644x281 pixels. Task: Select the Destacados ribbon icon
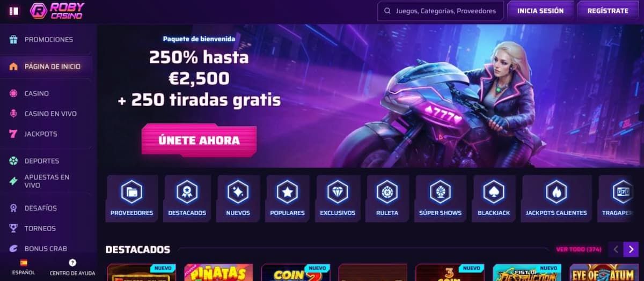click(x=187, y=192)
